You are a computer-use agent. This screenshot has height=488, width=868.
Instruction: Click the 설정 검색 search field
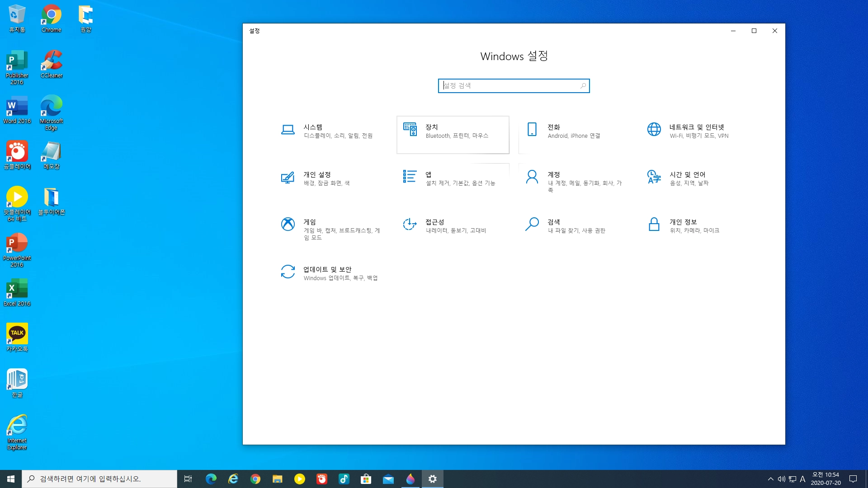pos(509,86)
